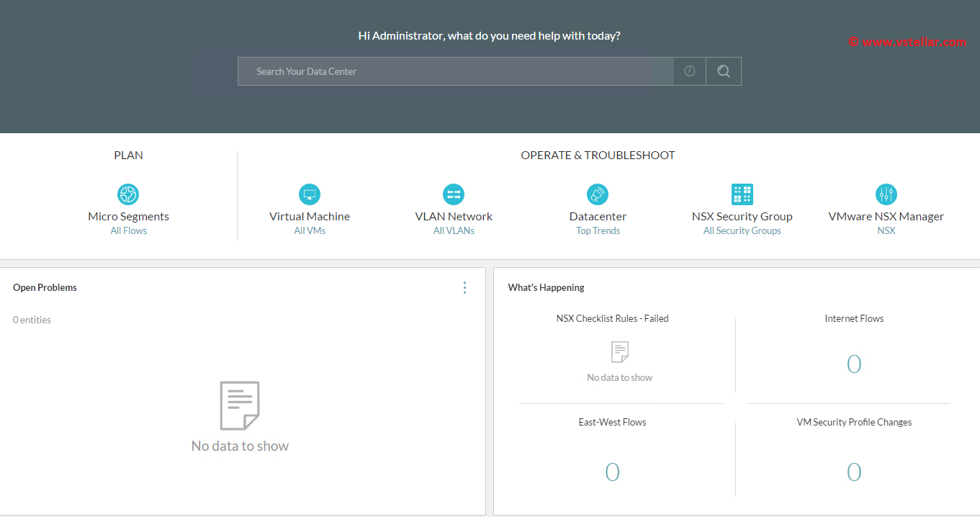This screenshot has width=980, height=517.
Task: Click the Micro Segments globe icon
Action: [128, 194]
